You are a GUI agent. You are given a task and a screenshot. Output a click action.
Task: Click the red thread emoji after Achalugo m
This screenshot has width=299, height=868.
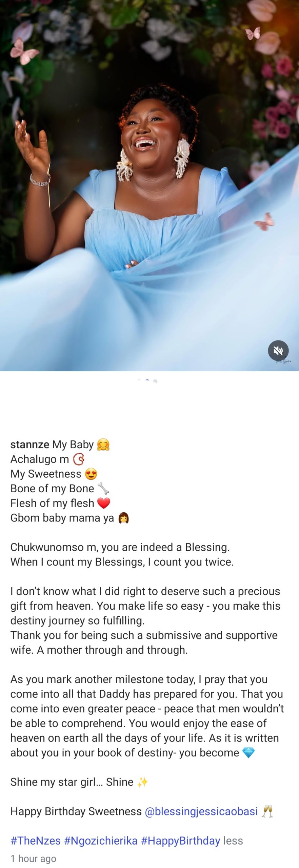[x=78, y=459]
